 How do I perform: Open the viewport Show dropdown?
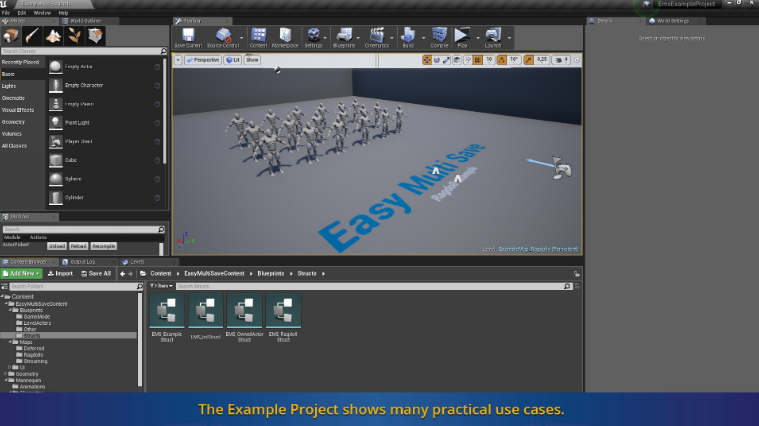coord(252,60)
